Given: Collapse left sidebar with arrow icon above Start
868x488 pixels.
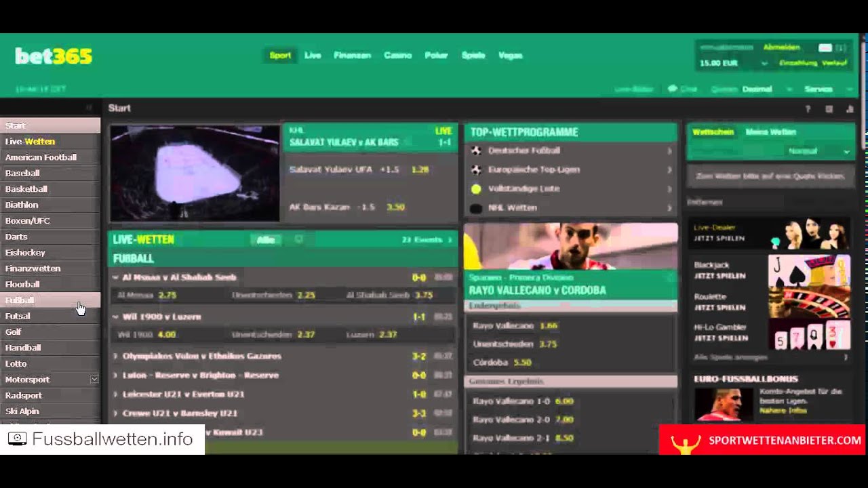Looking at the screenshot, I should point(89,108).
